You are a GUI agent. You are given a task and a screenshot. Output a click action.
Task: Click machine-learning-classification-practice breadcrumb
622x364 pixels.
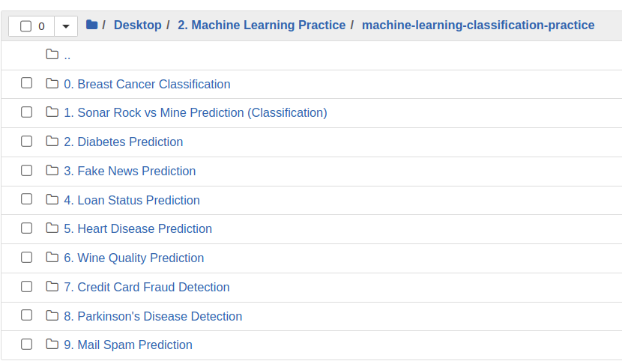[x=477, y=25]
